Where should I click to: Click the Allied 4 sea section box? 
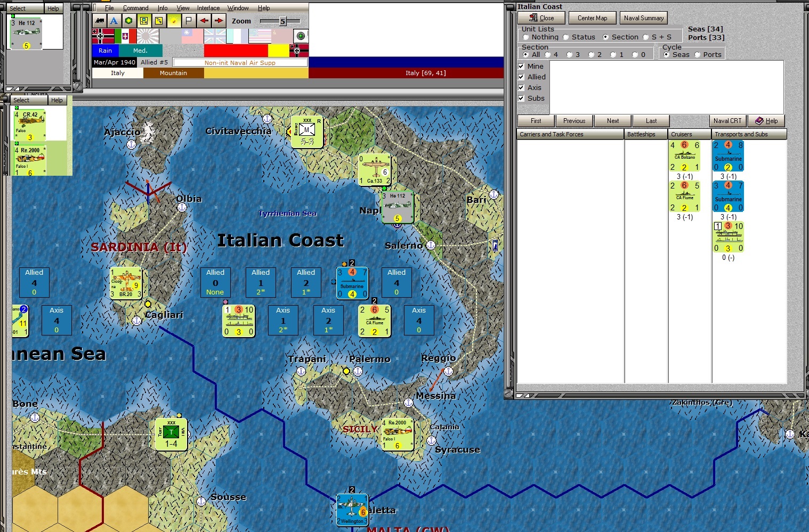click(397, 282)
